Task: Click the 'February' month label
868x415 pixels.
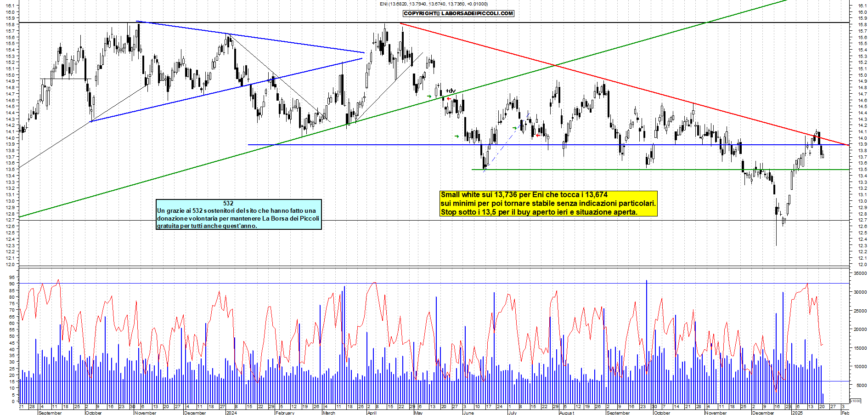Action: point(285,413)
